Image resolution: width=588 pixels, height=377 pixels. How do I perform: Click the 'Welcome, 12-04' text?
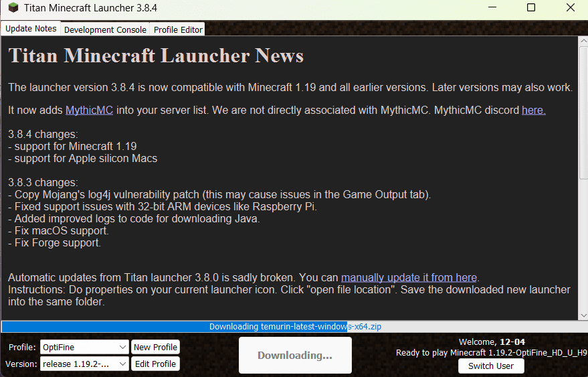click(492, 342)
